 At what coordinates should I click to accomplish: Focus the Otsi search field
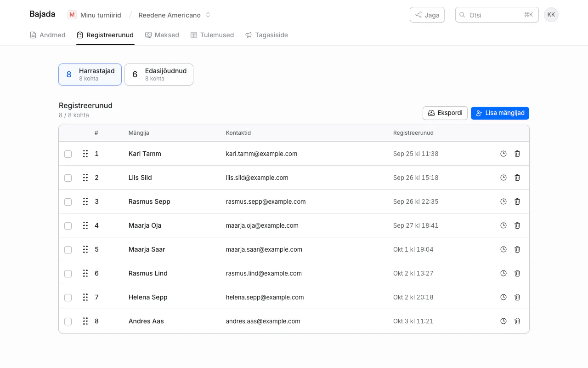(497, 15)
